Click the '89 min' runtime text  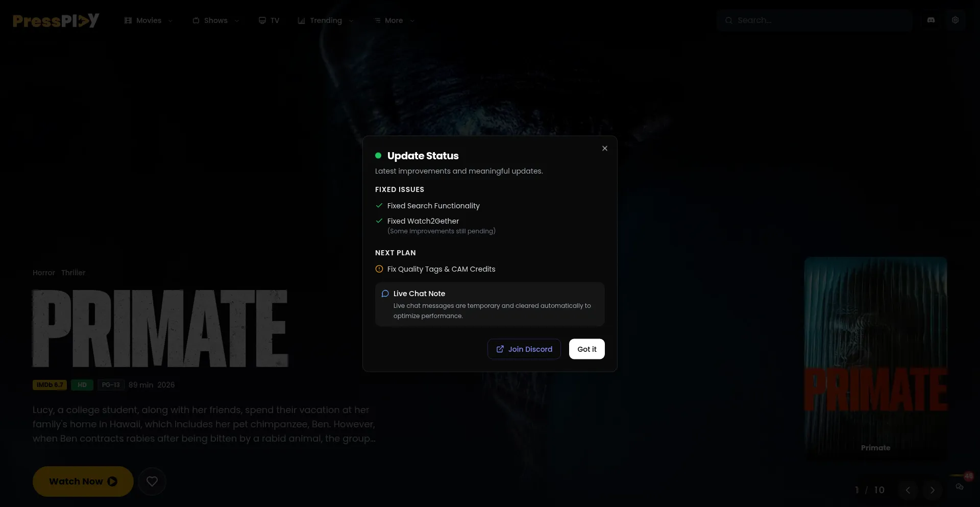pyautogui.click(x=141, y=385)
